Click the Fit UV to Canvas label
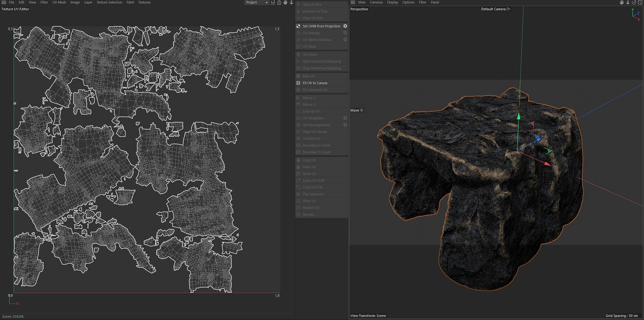This screenshot has height=320, width=644. [x=315, y=83]
